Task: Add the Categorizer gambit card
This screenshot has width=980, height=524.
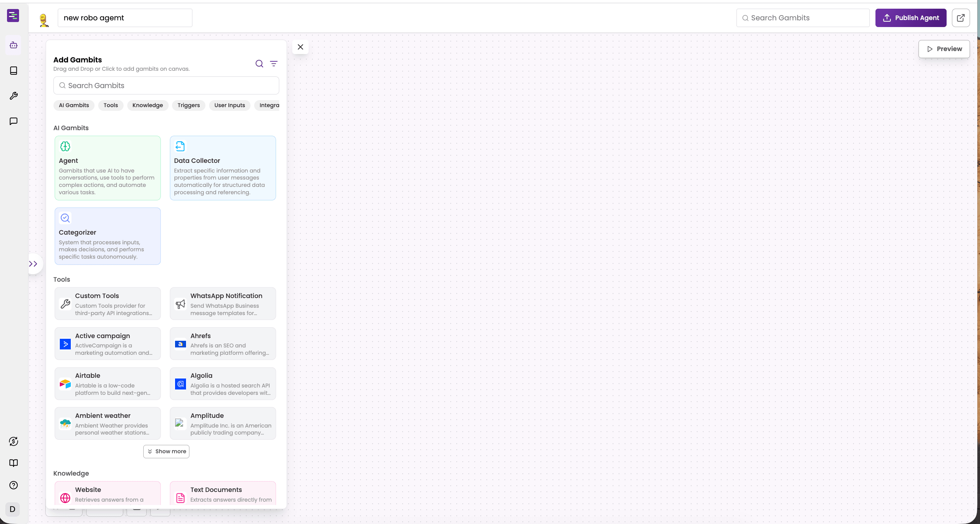Action: click(x=108, y=236)
